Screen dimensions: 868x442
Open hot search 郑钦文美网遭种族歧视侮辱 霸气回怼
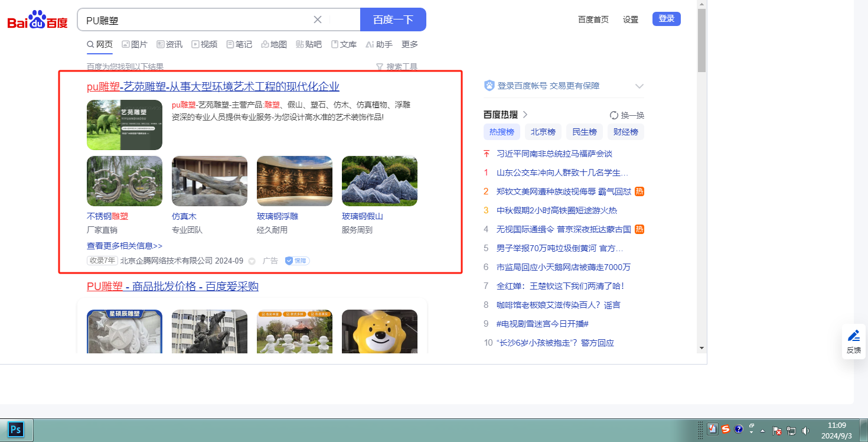click(x=564, y=191)
